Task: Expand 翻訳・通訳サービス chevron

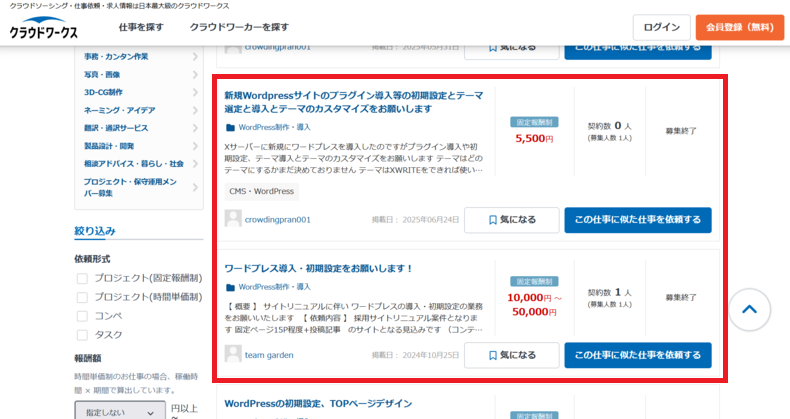Action: (x=195, y=128)
